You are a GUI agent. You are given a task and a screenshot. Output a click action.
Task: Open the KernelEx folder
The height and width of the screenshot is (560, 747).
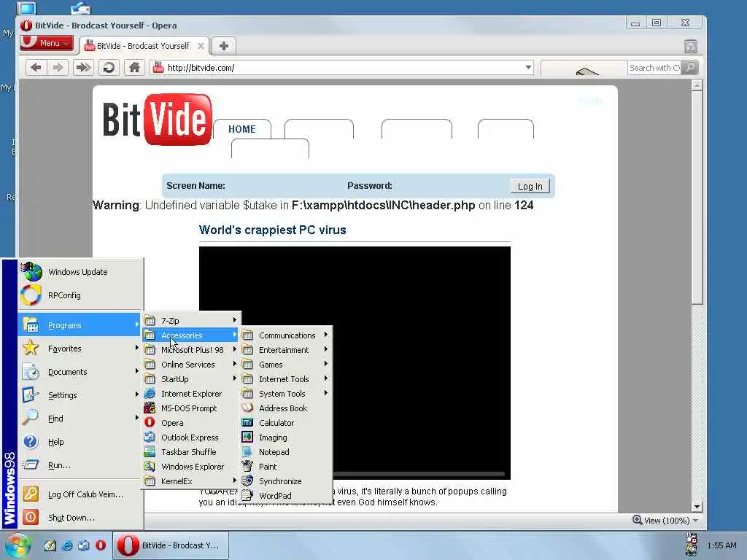190,481
